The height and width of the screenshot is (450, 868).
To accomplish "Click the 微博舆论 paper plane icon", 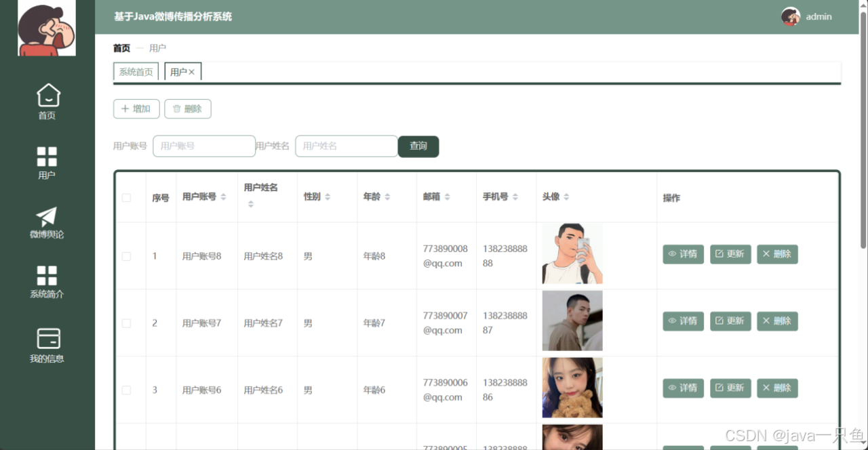I will [x=47, y=216].
